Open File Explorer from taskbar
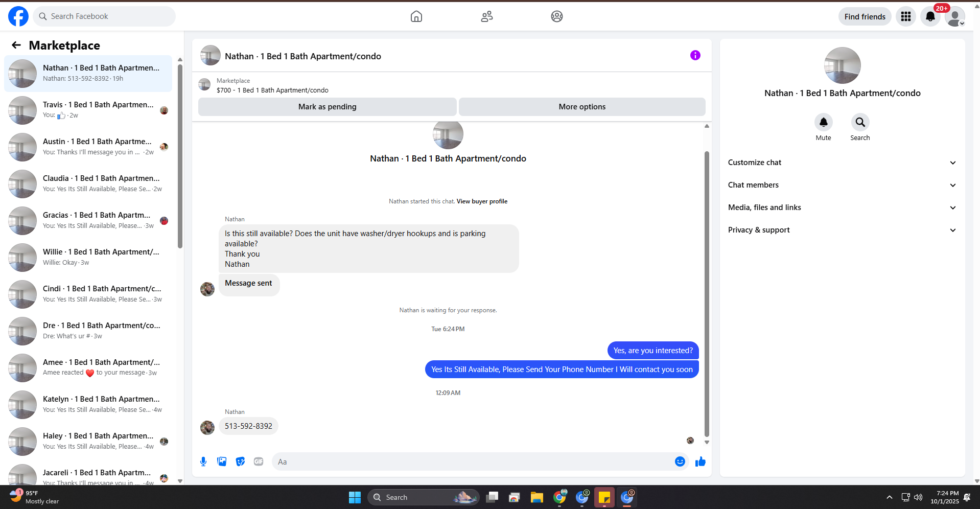The width and height of the screenshot is (980, 509). (x=536, y=497)
